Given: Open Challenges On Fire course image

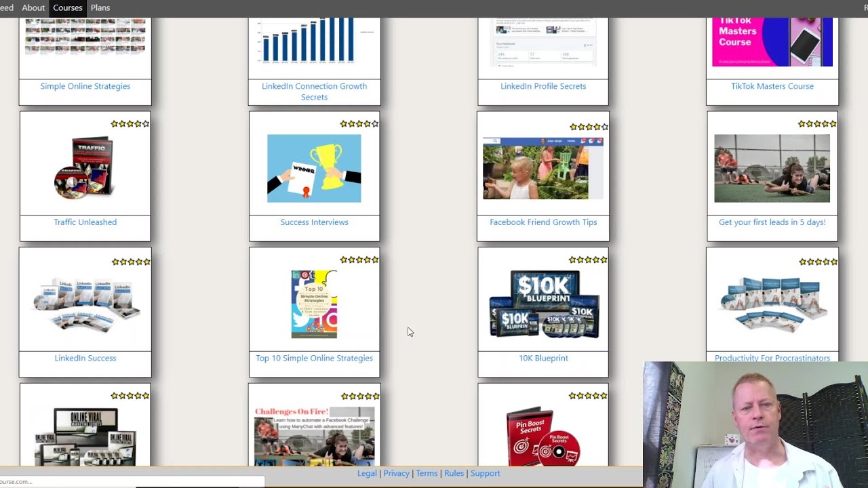Looking at the screenshot, I should (314, 436).
